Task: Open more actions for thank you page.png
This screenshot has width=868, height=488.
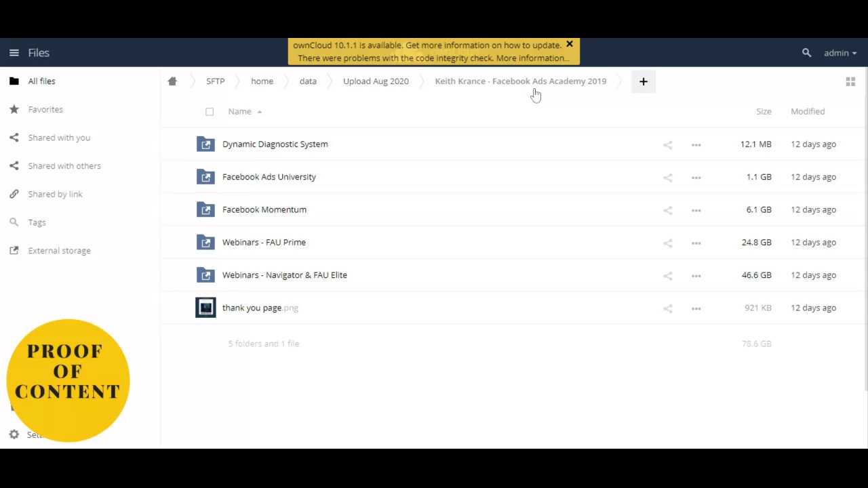Action: pyautogui.click(x=696, y=308)
